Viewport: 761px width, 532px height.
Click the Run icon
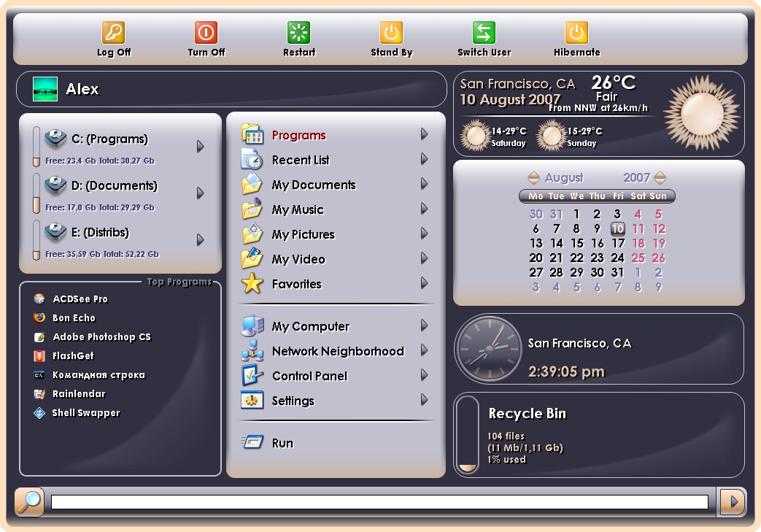pos(252,442)
